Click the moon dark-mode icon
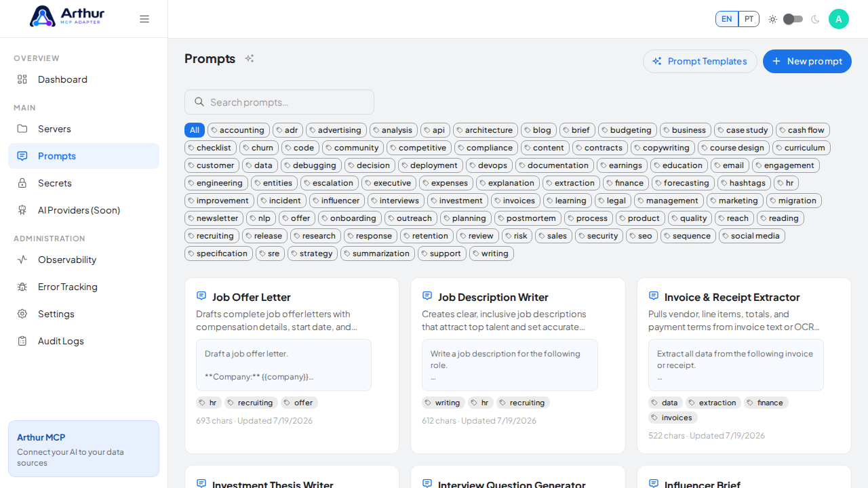This screenshot has width=868, height=488. pyautogui.click(x=815, y=19)
